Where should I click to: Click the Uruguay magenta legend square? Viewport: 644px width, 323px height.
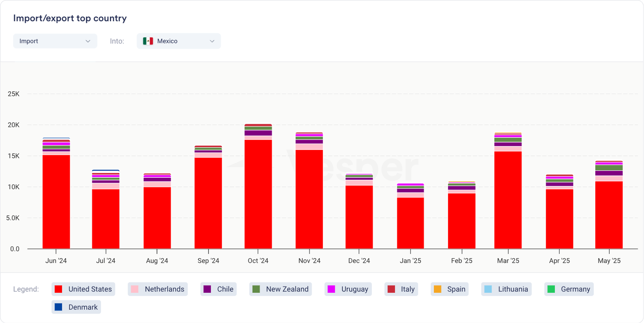[331, 289]
